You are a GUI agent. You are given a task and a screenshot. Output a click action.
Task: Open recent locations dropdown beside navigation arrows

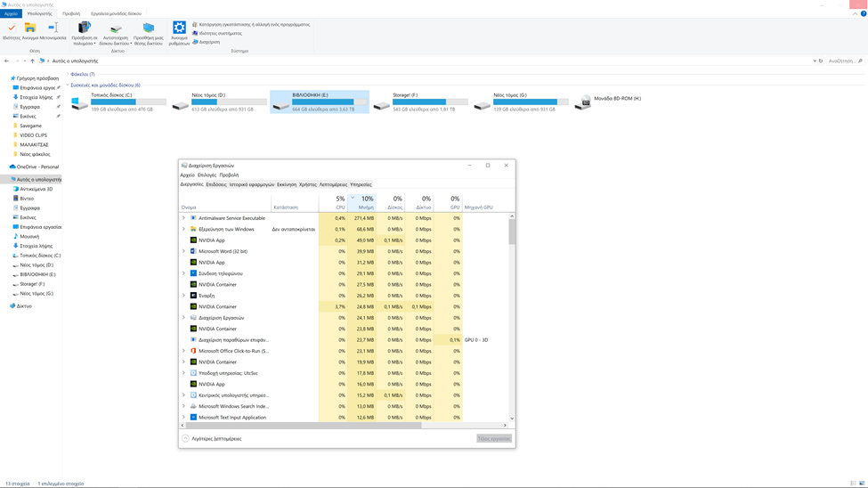coord(25,61)
